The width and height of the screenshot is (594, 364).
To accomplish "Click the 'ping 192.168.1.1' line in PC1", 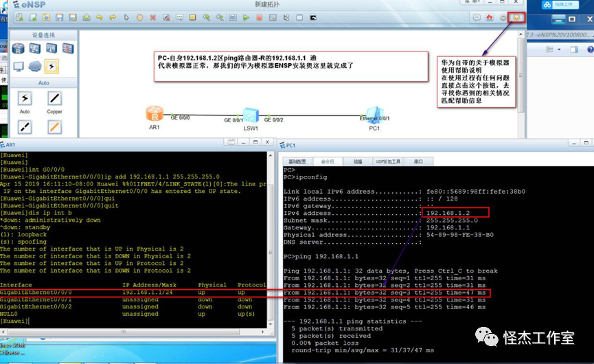I will (321, 256).
